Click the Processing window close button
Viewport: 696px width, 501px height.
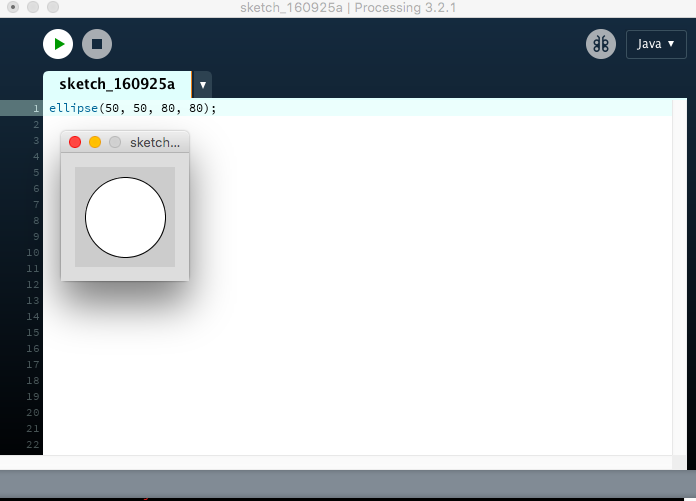click(x=13, y=7)
